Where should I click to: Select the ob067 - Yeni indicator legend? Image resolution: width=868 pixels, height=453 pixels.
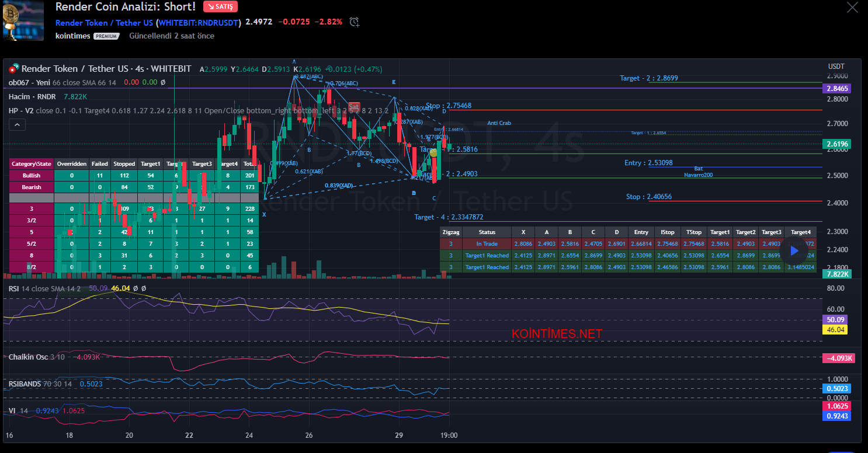(30, 82)
